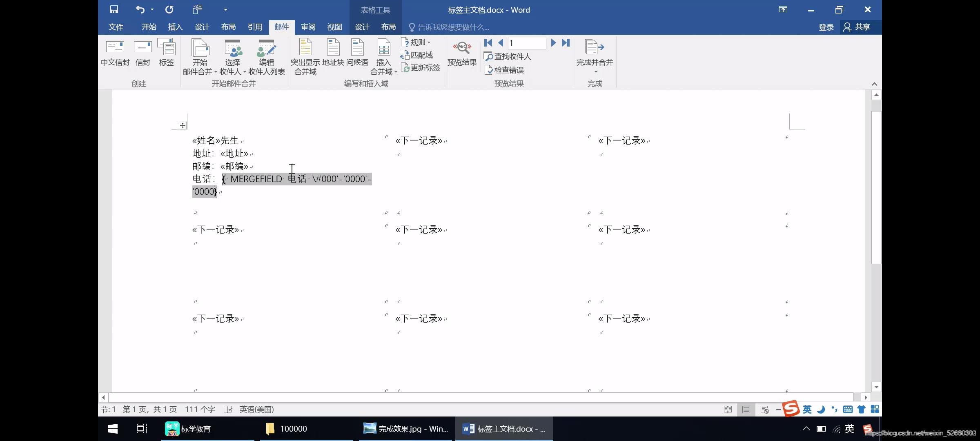Click Check for Errors button
980x441 pixels.
pos(505,70)
